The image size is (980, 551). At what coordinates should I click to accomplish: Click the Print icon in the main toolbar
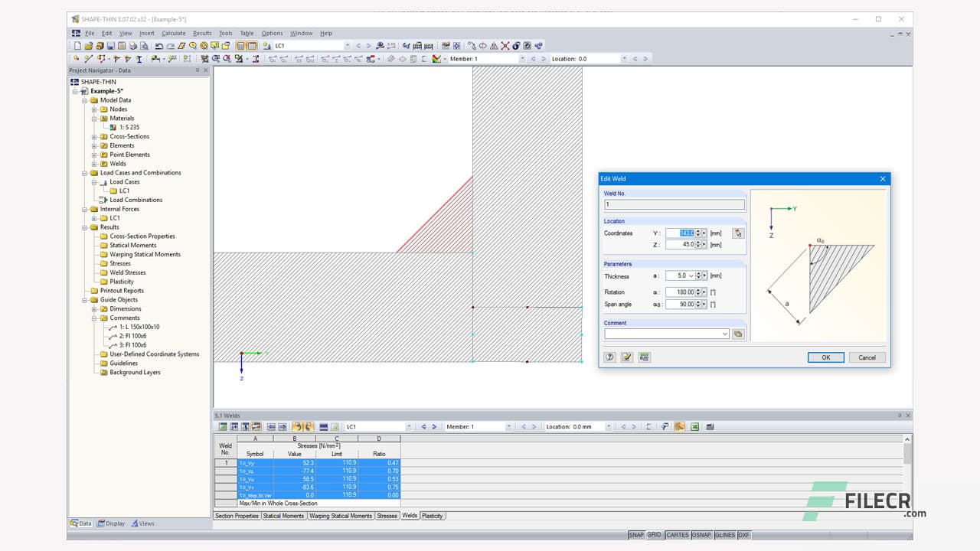133,46
